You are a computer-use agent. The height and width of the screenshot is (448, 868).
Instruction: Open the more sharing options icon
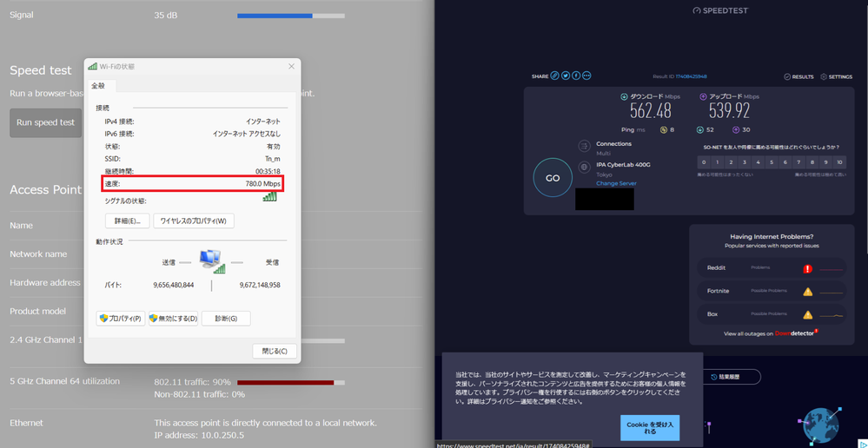586,76
